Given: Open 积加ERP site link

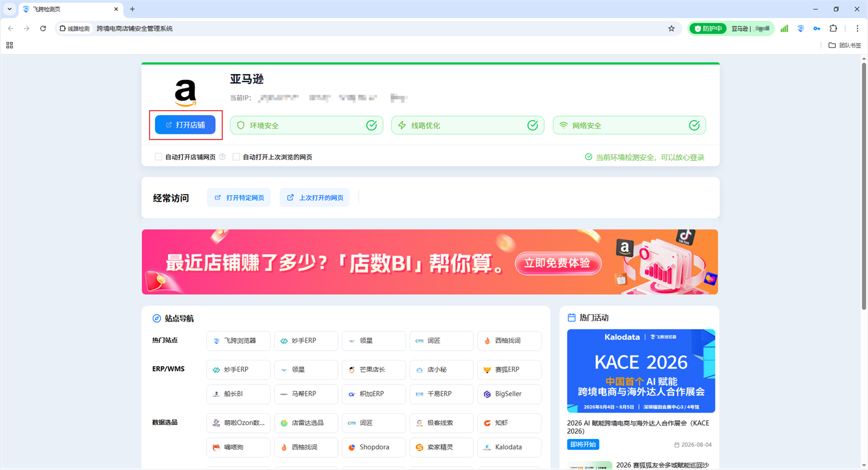Looking at the screenshot, I should [373, 394].
